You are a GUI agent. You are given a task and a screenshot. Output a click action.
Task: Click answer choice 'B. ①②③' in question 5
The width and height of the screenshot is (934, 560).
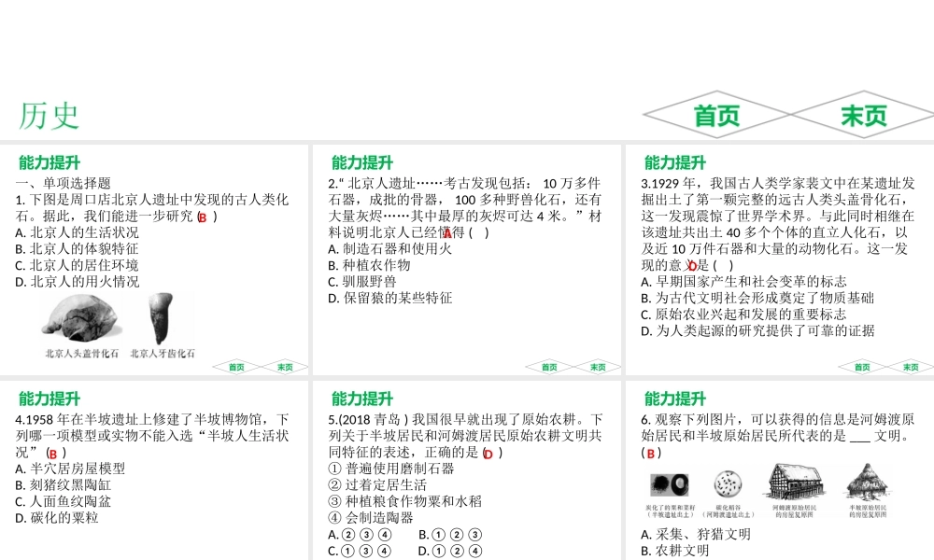pyautogui.click(x=450, y=535)
